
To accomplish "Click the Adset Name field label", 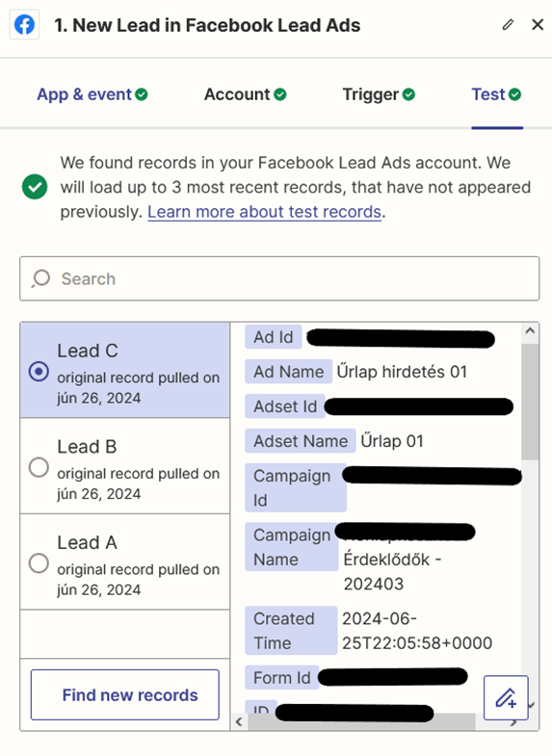I will 301,441.
